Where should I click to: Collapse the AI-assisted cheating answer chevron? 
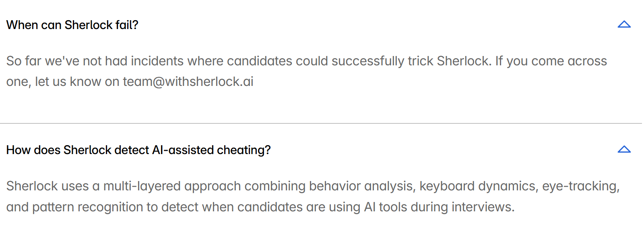click(624, 150)
